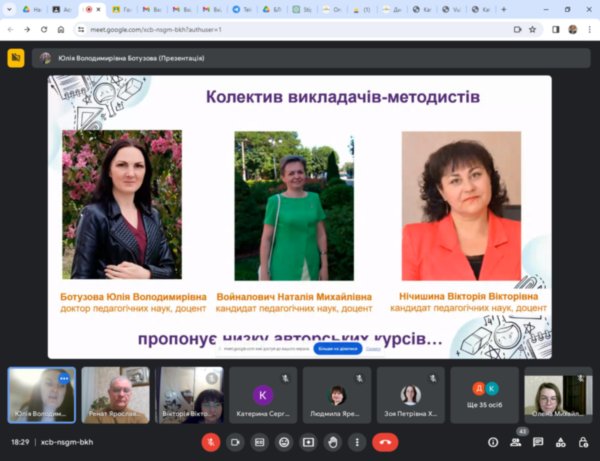Raise your hand in the meeting
The height and width of the screenshot is (461, 600).
coord(333,441)
